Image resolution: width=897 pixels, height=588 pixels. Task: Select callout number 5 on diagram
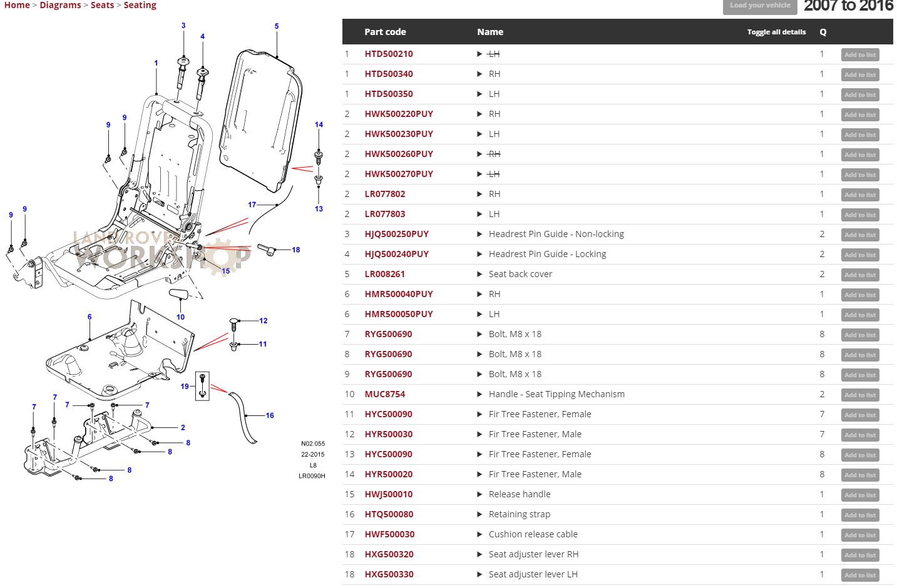point(277,26)
